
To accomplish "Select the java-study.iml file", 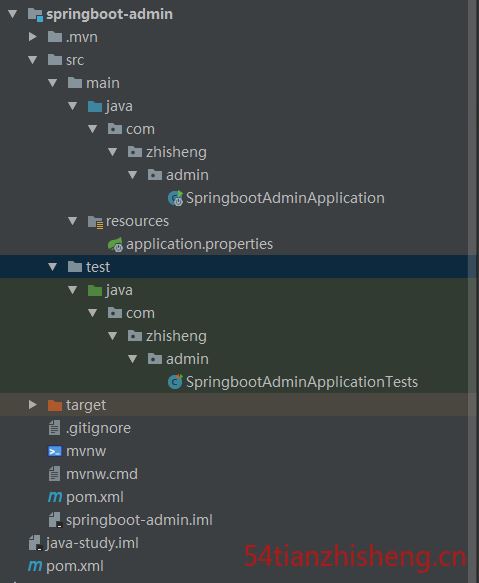I will (92, 543).
